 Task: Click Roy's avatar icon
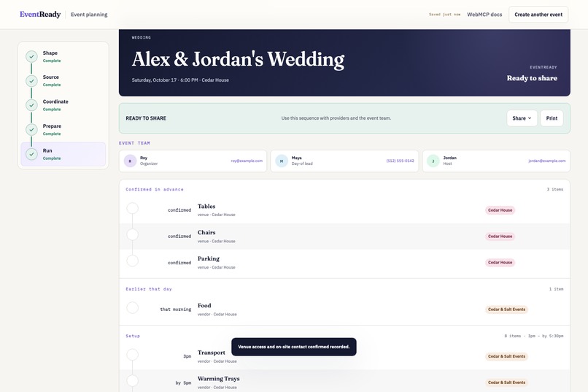130,161
